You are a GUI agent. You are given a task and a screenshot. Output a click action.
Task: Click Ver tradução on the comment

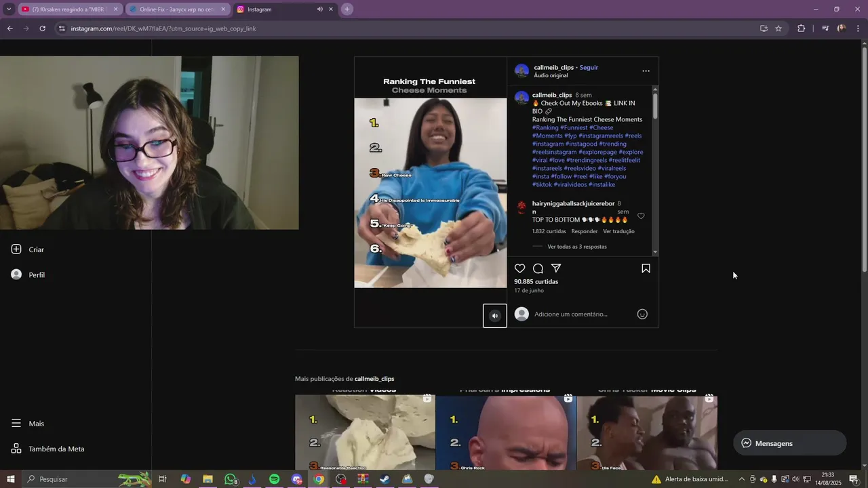point(618,231)
